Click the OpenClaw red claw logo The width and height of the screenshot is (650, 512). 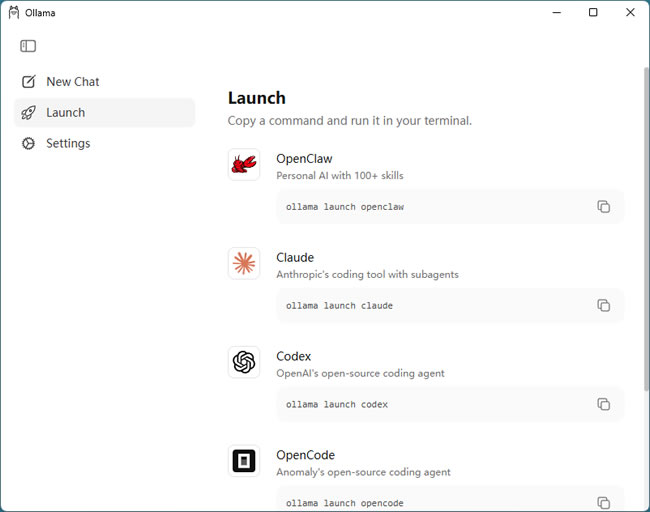coord(244,165)
